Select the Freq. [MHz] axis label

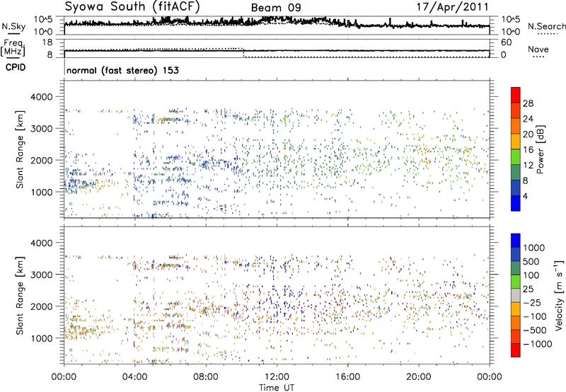pyautogui.click(x=13, y=47)
